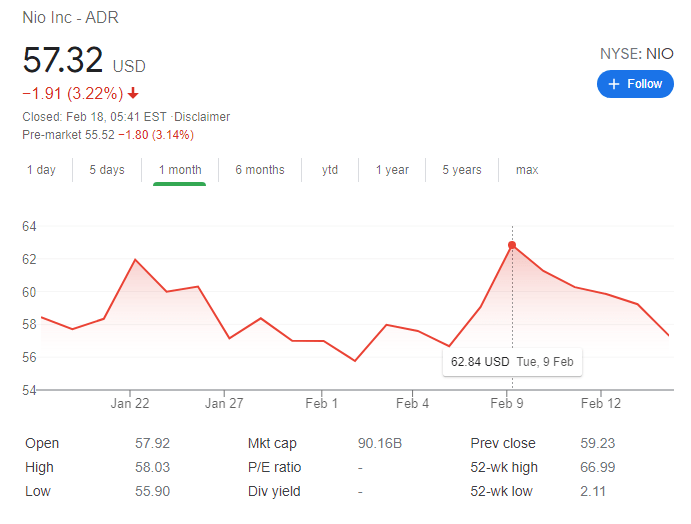The height and width of the screenshot is (524, 691).
Task: Click the red down arrow price indicator
Action: click(133, 93)
